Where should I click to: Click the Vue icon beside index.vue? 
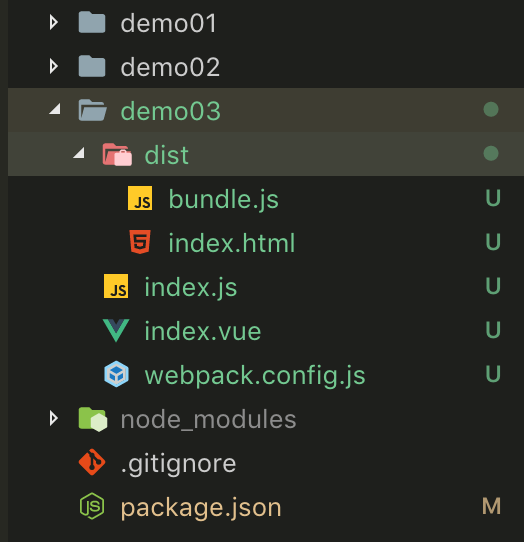116,330
